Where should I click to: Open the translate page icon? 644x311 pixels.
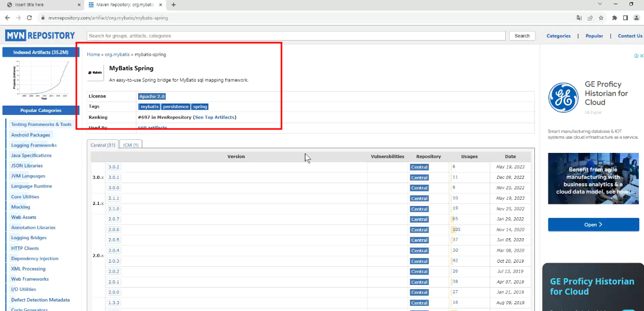(x=579, y=18)
